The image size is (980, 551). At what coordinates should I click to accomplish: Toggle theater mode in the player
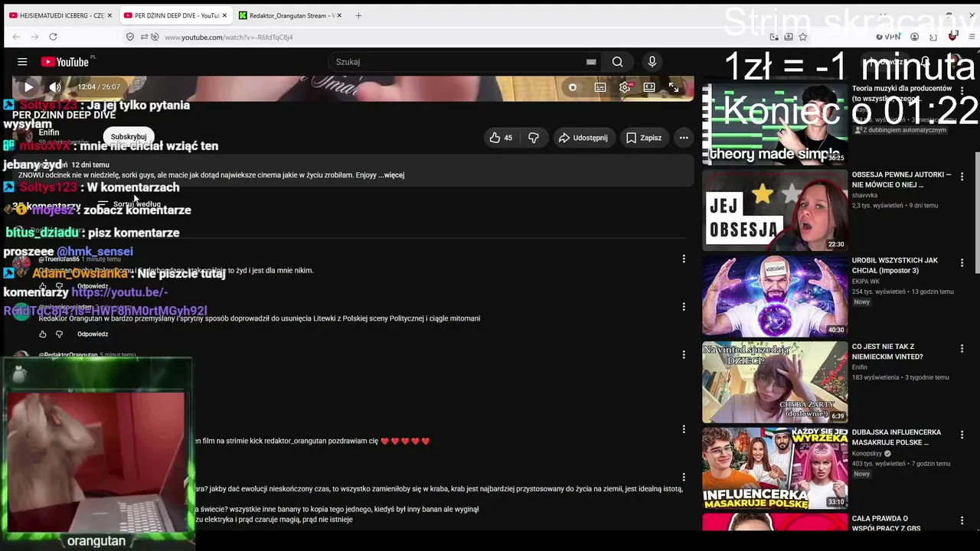pyautogui.click(x=649, y=87)
